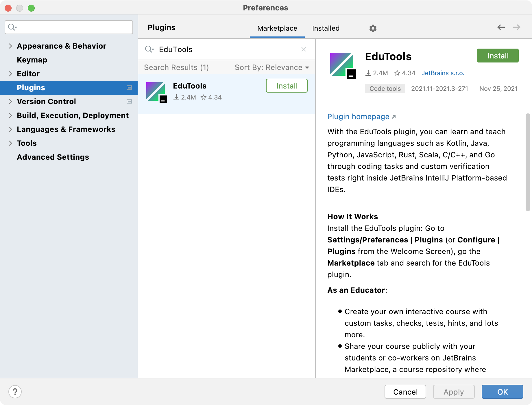Screen dimensions: 532x405
Task: Click the magnifier icon in plugin search
Action: 149,49
